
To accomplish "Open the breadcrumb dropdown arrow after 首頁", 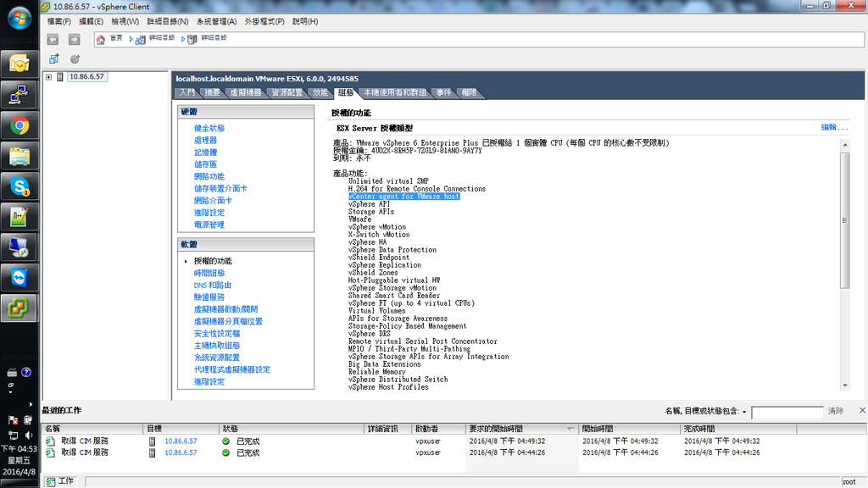I will [x=131, y=39].
